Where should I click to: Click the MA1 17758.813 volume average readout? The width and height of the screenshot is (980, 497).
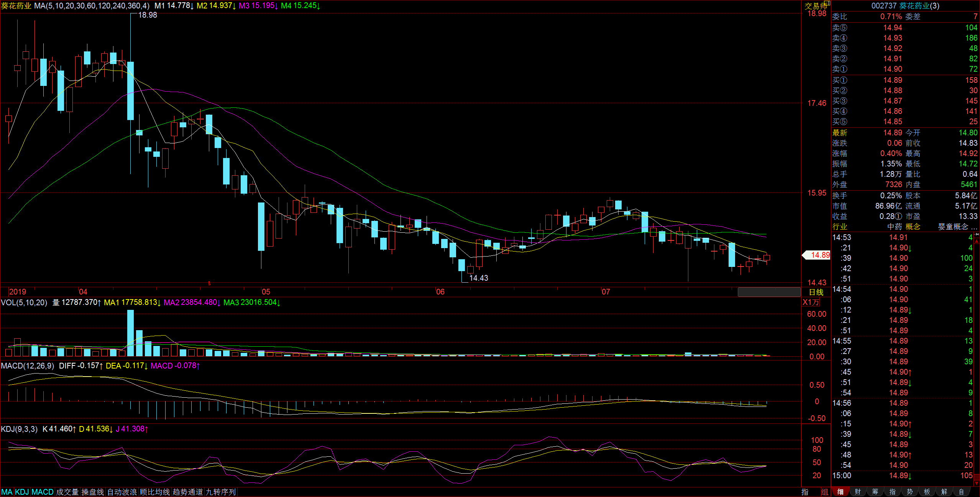(133, 303)
